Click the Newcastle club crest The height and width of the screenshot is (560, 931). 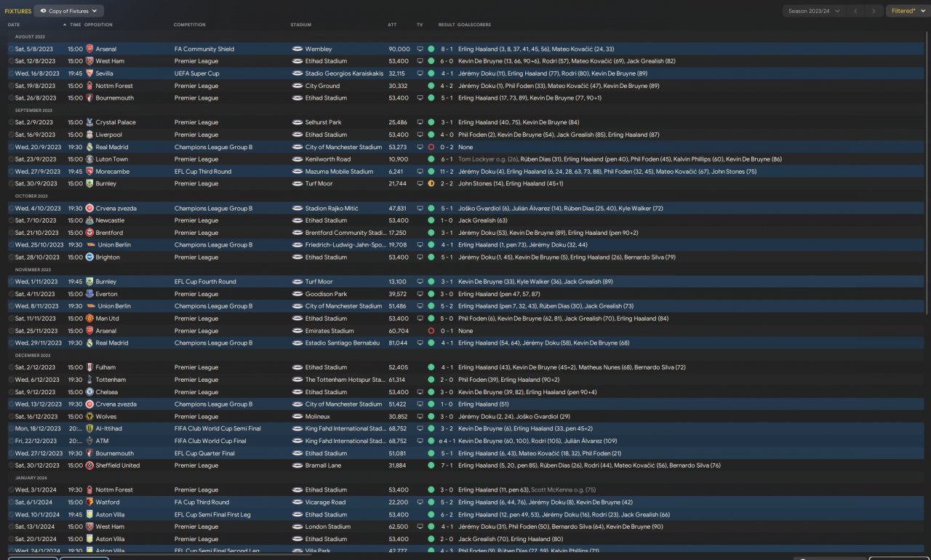(89, 220)
